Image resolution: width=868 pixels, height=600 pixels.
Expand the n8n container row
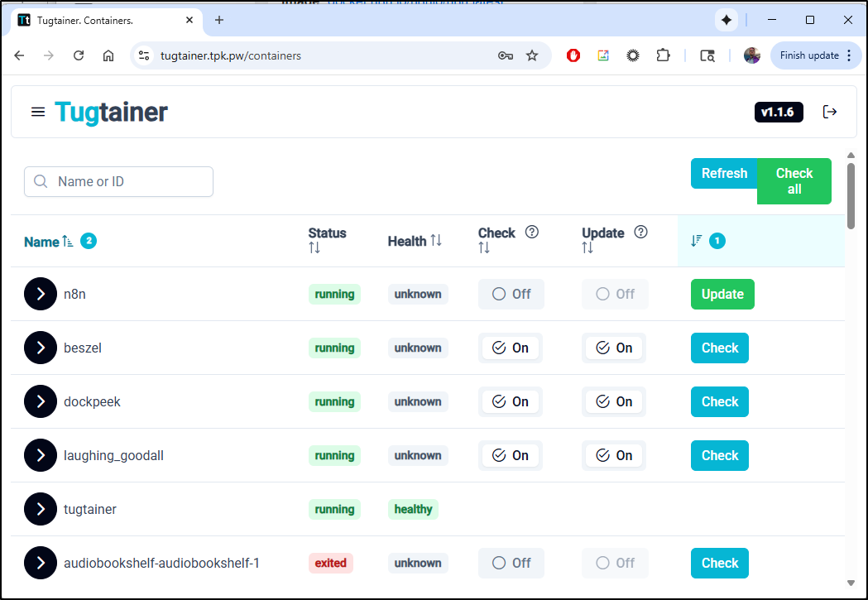tap(41, 295)
